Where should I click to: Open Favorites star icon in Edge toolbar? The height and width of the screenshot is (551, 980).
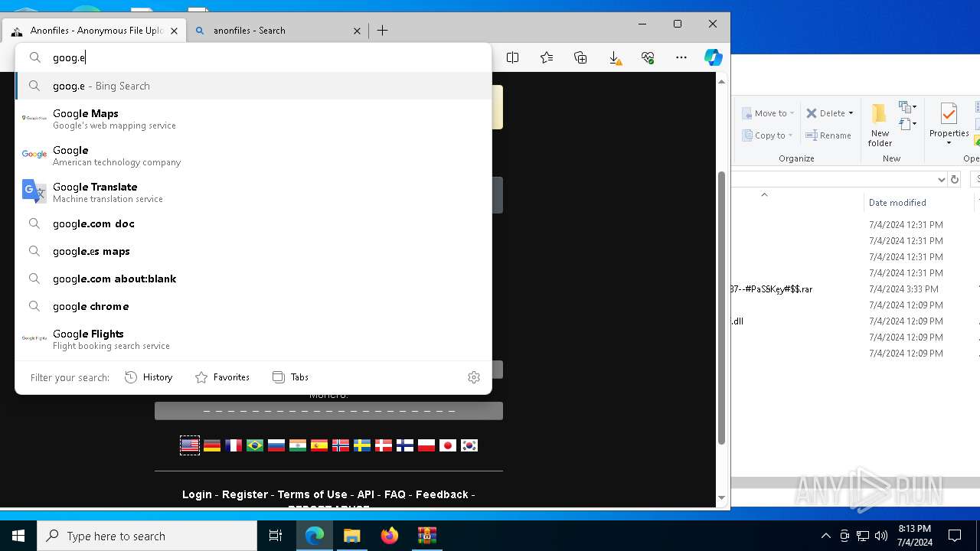547,57
